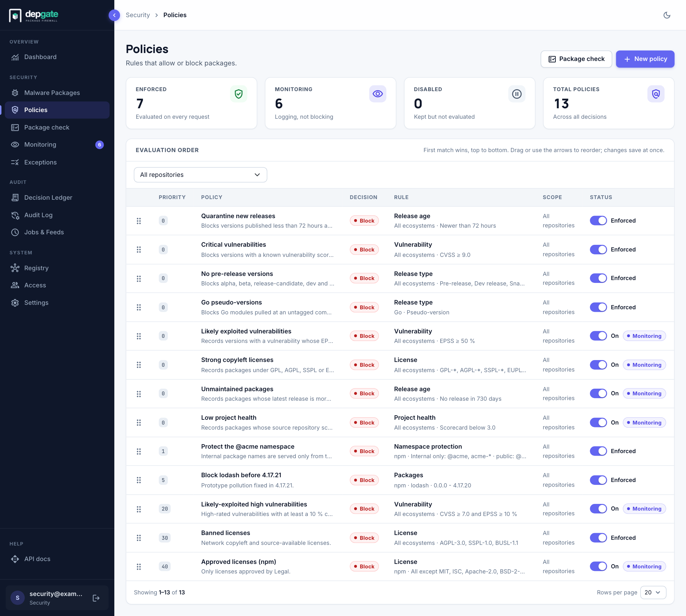Toggle Protect the @acme namespace switch
This screenshot has width=686, height=616.
point(598,451)
